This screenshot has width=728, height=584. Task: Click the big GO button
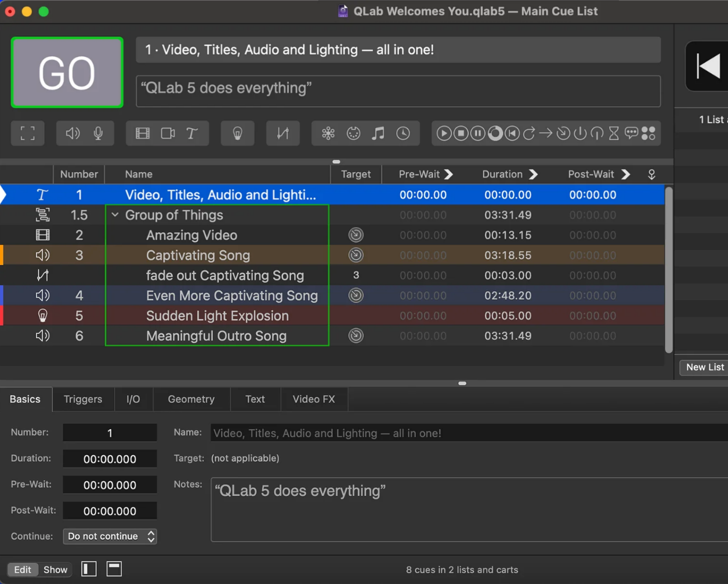click(x=67, y=72)
